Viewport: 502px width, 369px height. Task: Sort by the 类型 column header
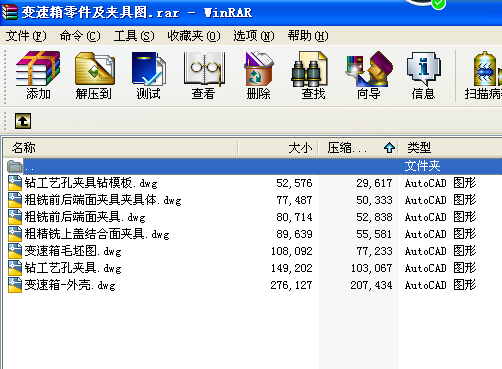450,148
